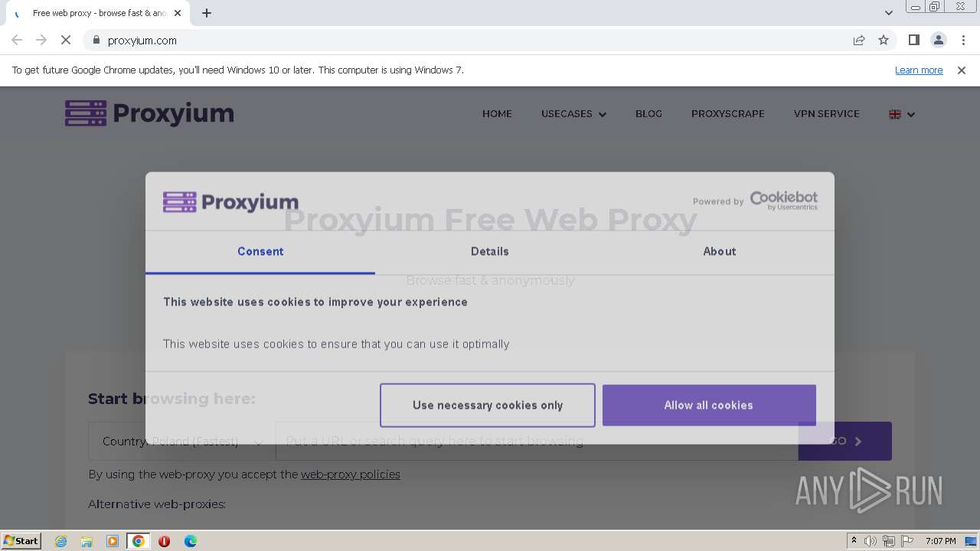980x551 pixels.
Task: Expand the language flag selector
Action: click(902, 114)
